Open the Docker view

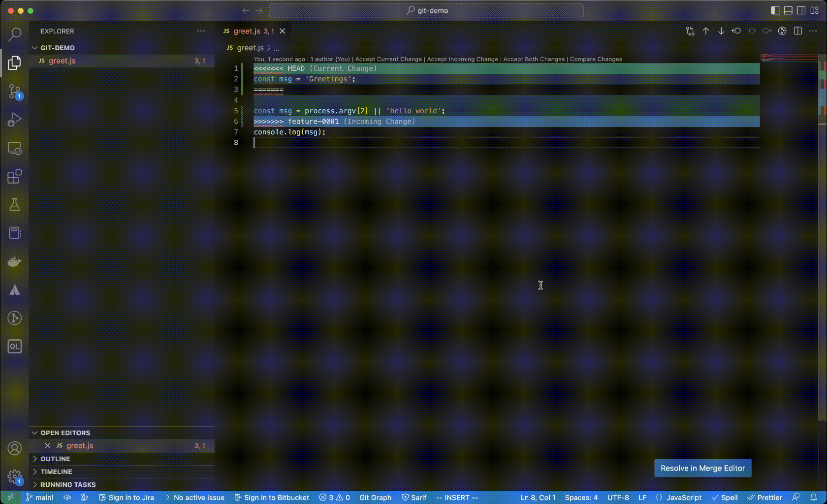[15, 261]
